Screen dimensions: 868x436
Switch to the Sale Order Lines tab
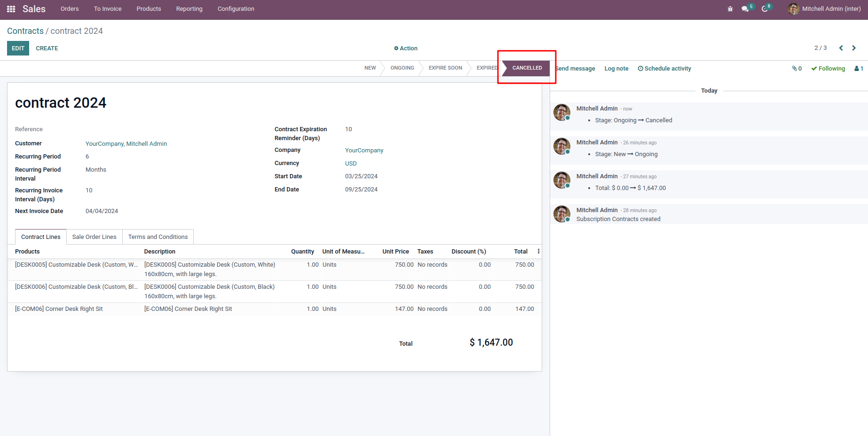coord(94,237)
